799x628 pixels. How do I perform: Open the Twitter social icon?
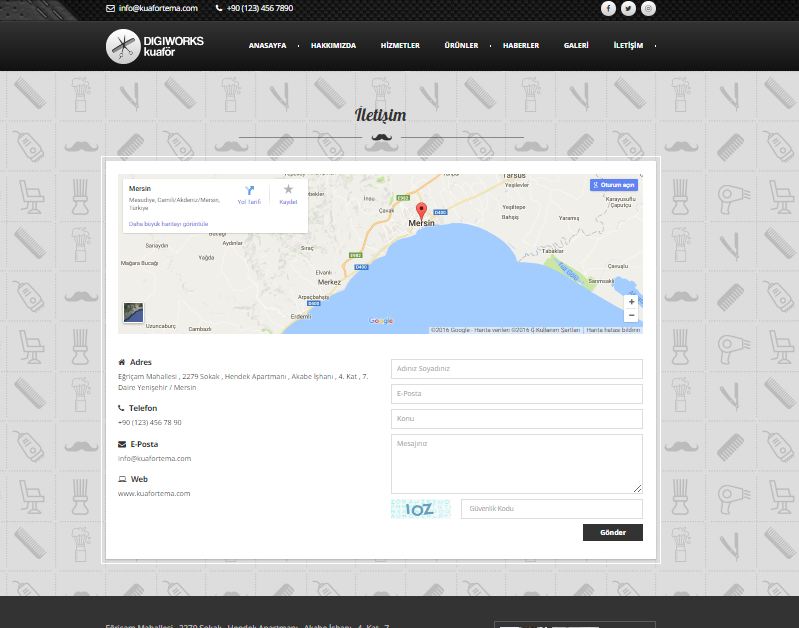coord(628,8)
